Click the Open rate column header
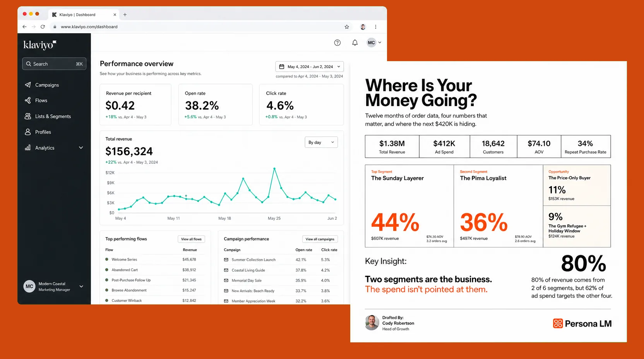The height and width of the screenshot is (359, 644). pyautogui.click(x=304, y=250)
